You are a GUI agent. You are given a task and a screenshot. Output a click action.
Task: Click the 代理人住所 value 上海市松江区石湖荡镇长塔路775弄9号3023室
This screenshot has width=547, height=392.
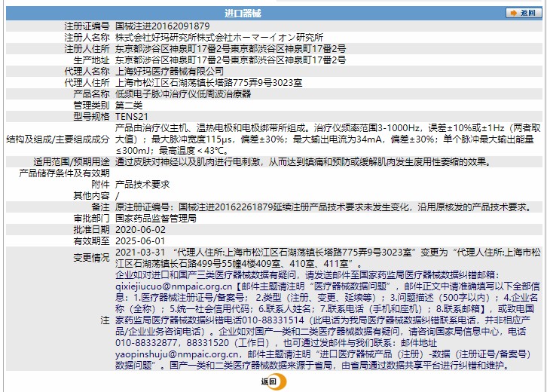tap(209, 83)
